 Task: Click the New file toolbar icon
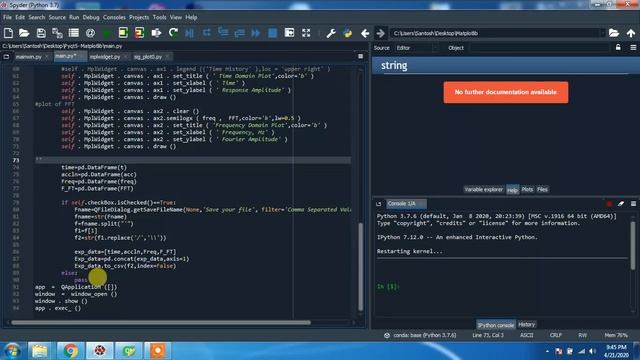click(x=8, y=33)
